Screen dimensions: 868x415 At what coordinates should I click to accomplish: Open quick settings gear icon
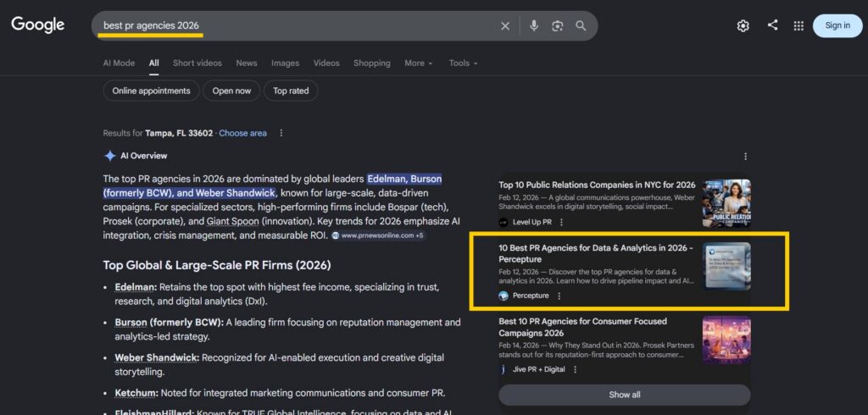pyautogui.click(x=743, y=26)
